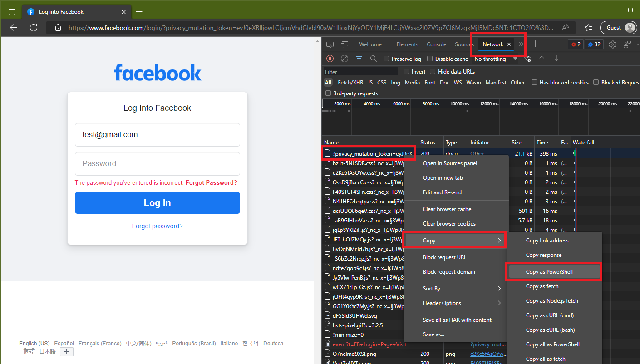640x364 pixels.
Task: Click the Guest profile button
Action: coord(618,28)
